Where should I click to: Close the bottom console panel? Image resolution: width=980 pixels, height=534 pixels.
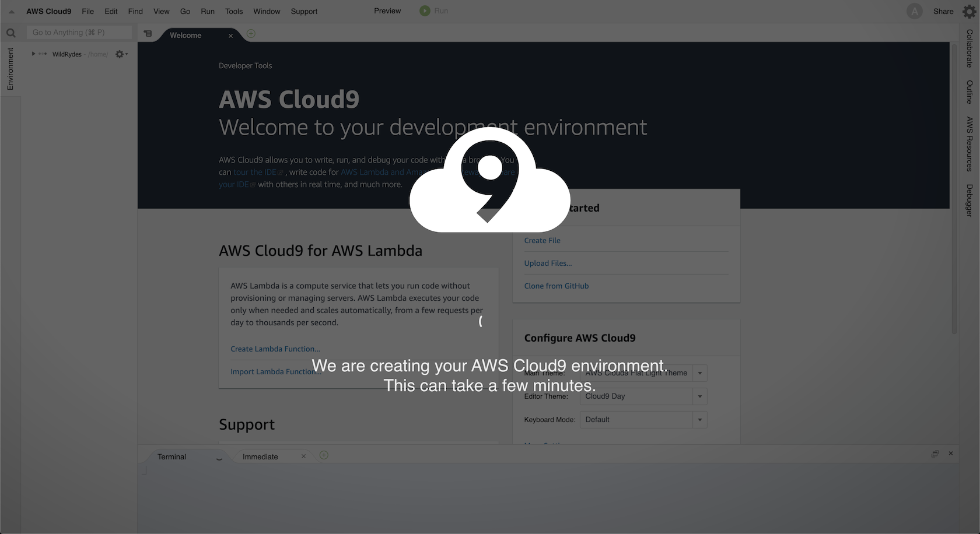951,454
